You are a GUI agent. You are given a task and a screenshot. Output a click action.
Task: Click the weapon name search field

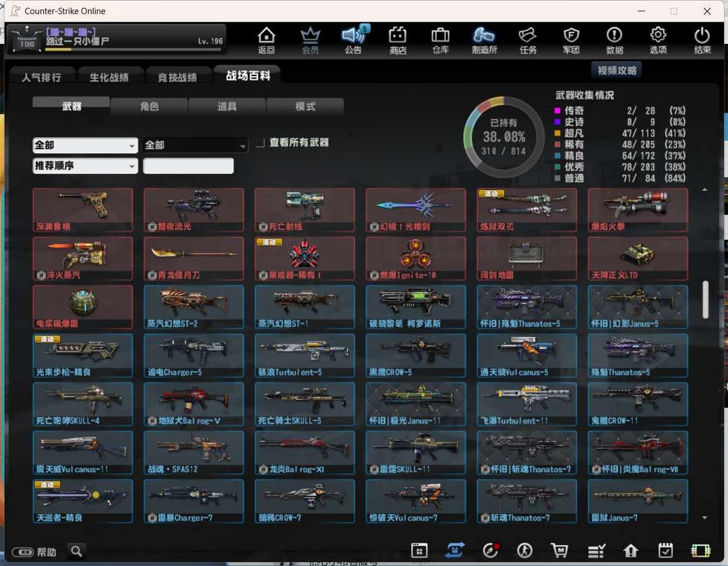click(x=188, y=166)
